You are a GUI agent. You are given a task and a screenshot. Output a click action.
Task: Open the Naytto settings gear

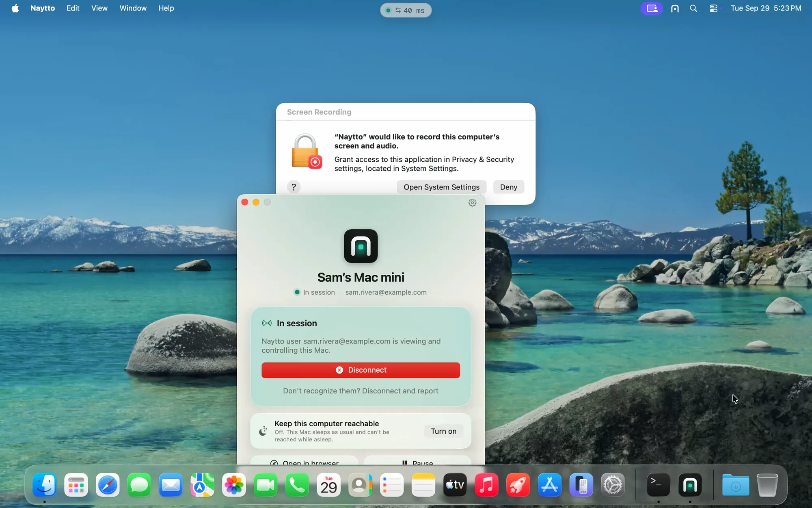pyautogui.click(x=472, y=202)
